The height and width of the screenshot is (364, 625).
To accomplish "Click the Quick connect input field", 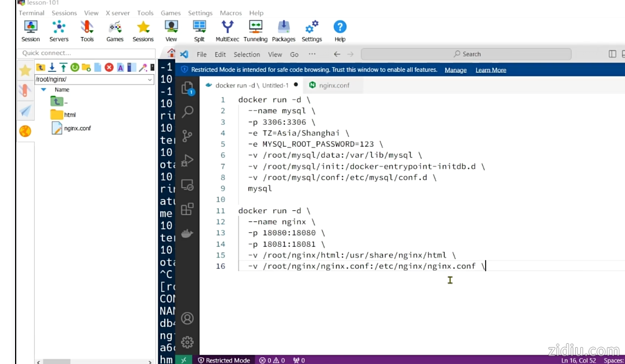I will 86,53.
